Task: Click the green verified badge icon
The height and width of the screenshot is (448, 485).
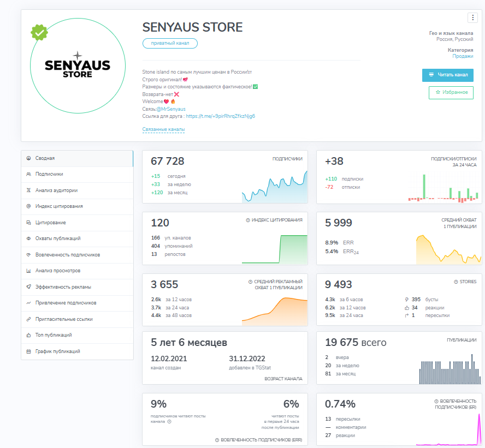Action: click(39, 32)
